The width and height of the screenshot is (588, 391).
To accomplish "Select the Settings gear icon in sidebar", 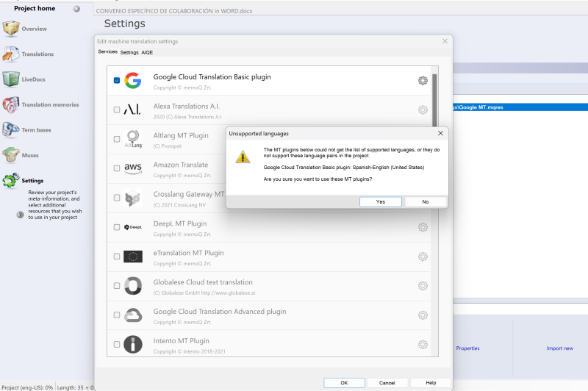I will (11, 180).
